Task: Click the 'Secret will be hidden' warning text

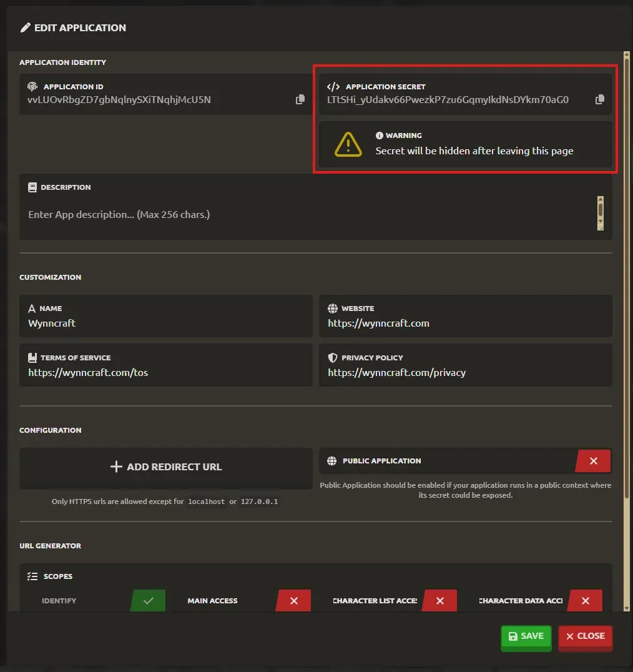Action: pos(474,151)
